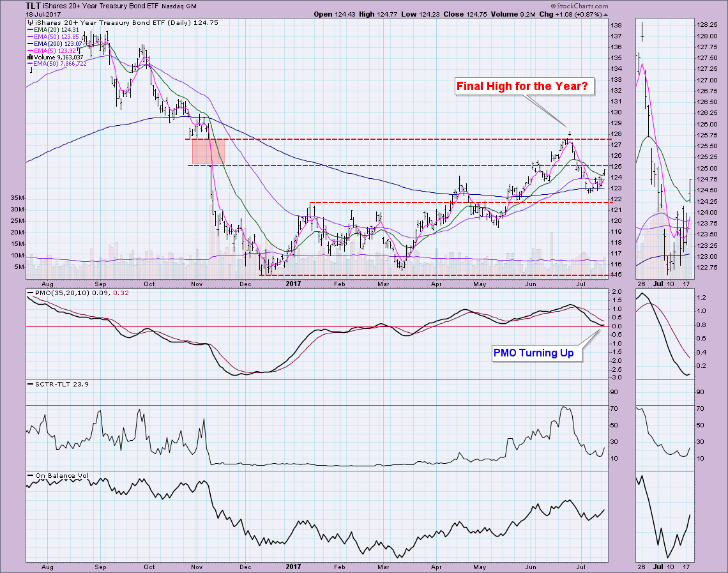The height and width of the screenshot is (573, 728).
Task: Click the Volume bar icon in legend
Action: [x=29, y=57]
